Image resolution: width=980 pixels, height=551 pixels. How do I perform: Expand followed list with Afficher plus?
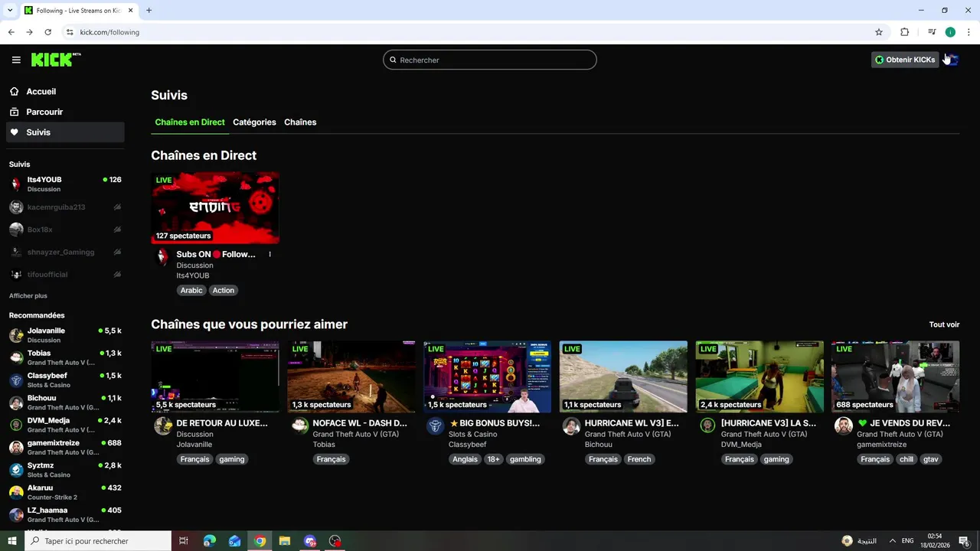point(28,295)
